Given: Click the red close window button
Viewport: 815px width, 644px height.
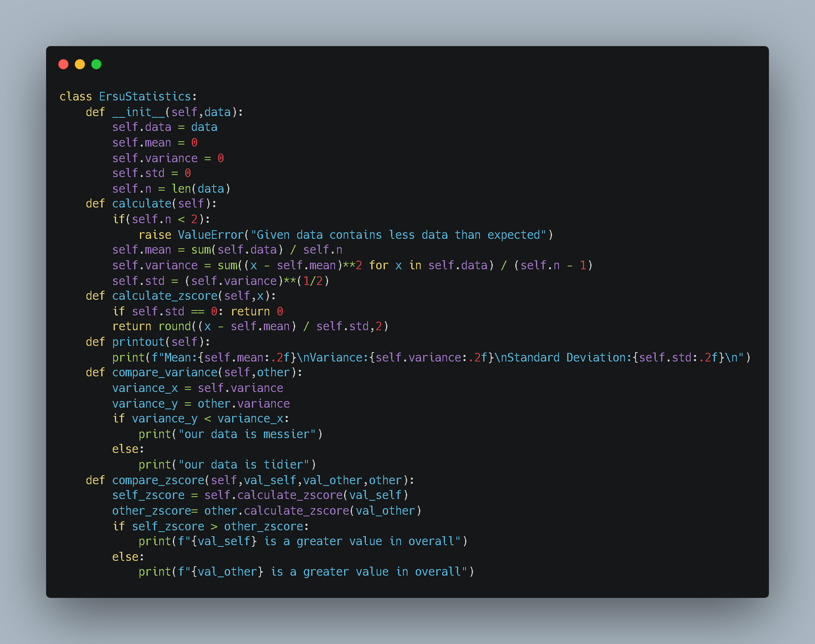Looking at the screenshot, I should pos(64,64).
